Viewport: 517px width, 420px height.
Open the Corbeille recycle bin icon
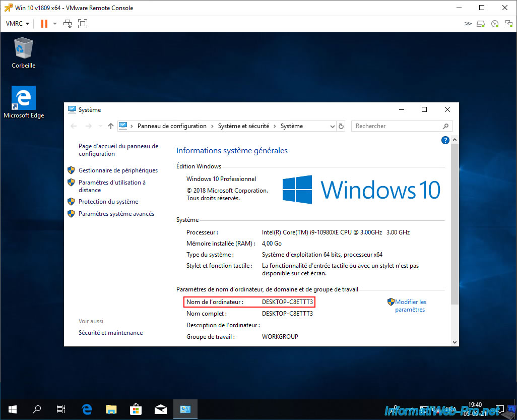point(23,53)
